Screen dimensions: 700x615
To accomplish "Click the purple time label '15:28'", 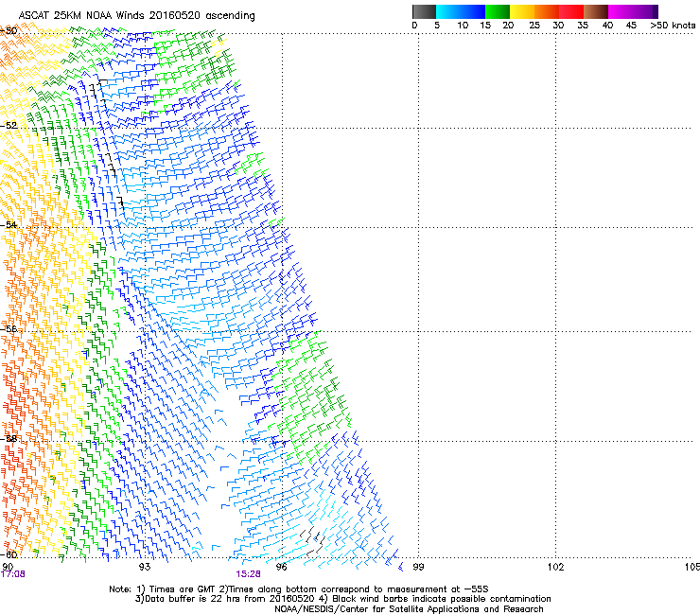I will pos(248,574).
